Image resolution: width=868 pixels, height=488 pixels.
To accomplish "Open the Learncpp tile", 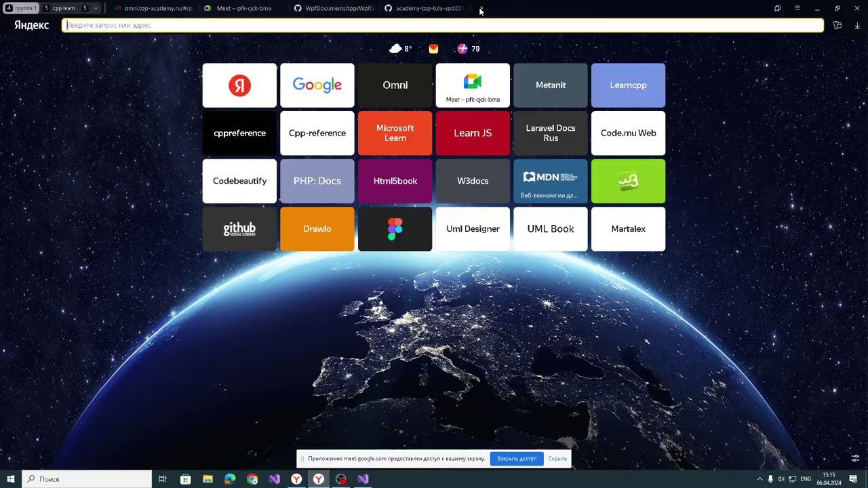I will click(628, 85).
